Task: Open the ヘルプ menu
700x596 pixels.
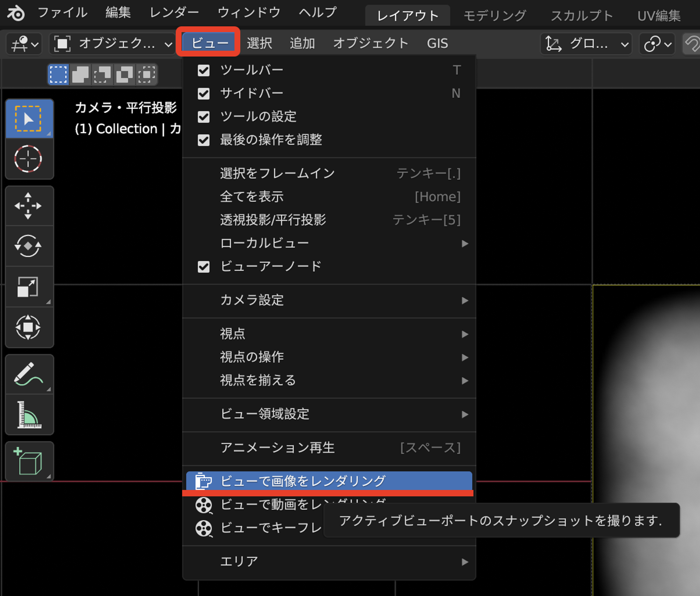Action: tap(317, 13)
